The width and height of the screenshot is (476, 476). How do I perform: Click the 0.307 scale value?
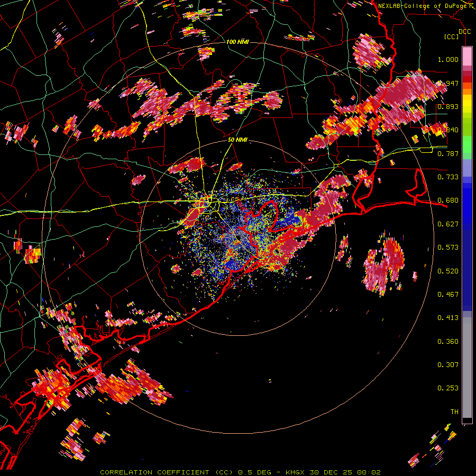pos(448,365)
